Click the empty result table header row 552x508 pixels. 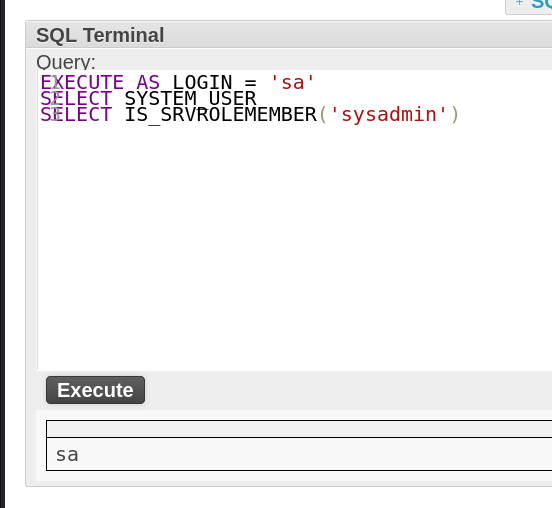299,429
